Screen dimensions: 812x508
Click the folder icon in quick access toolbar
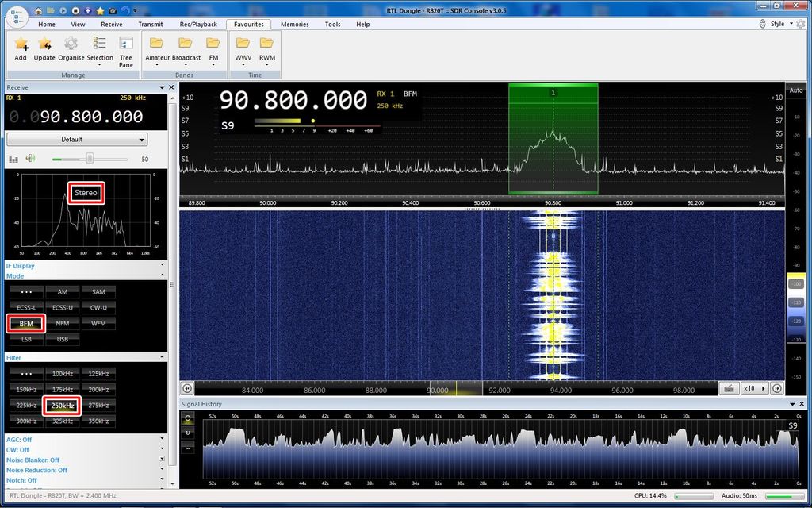tap(50, 10)
